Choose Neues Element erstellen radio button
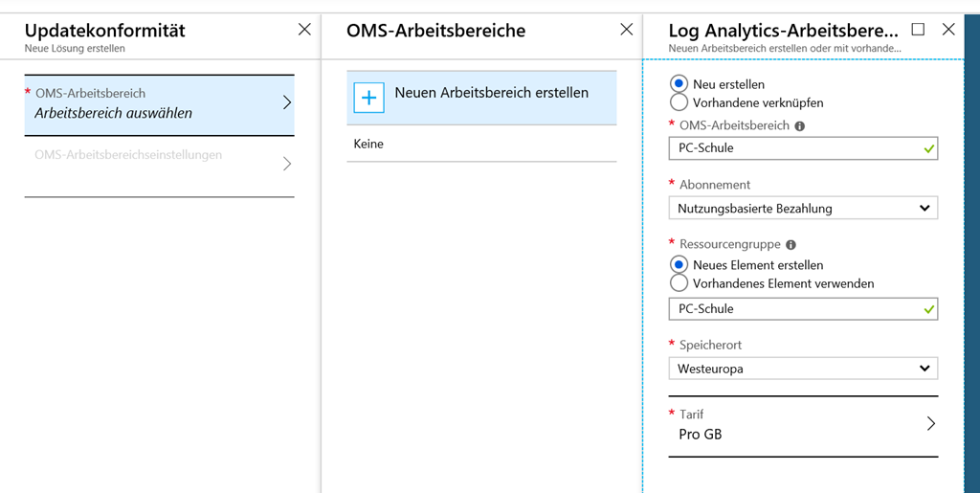 pos(679,265)
